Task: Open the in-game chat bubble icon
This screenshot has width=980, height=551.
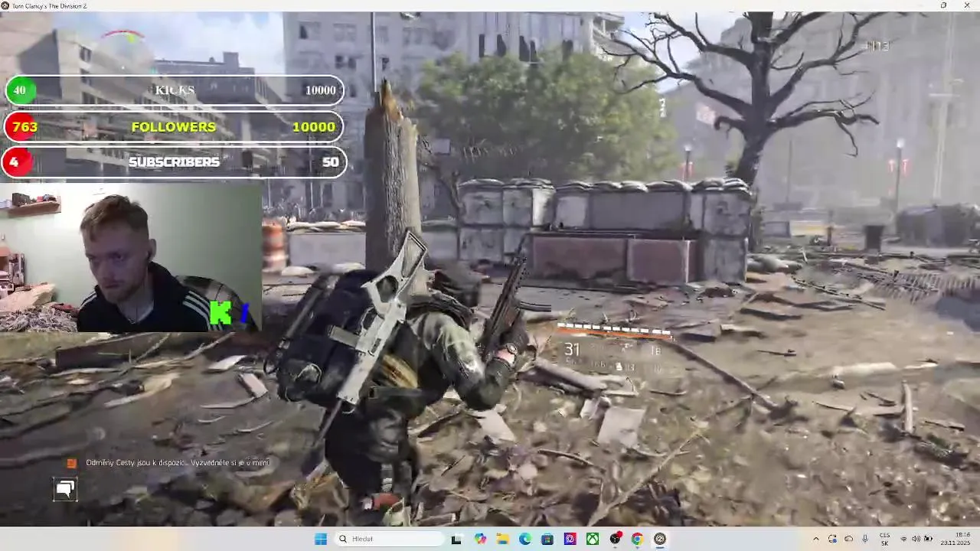Action: point(65,489)
